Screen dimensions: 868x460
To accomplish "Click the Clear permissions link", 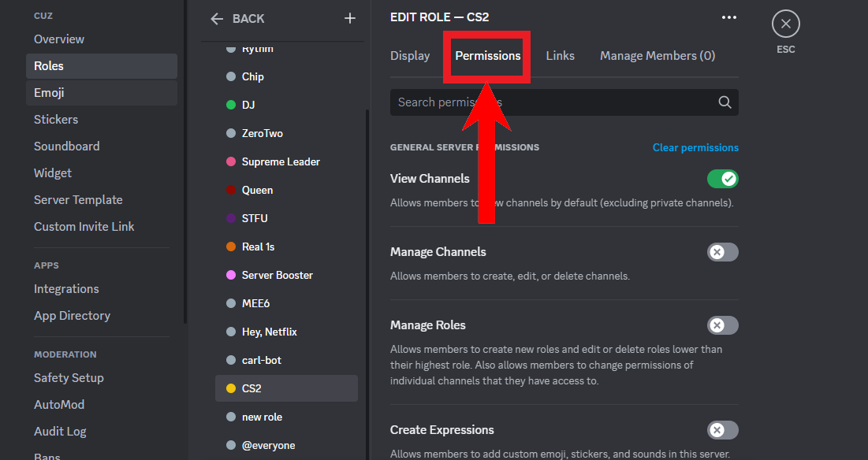I will point(695,147).
